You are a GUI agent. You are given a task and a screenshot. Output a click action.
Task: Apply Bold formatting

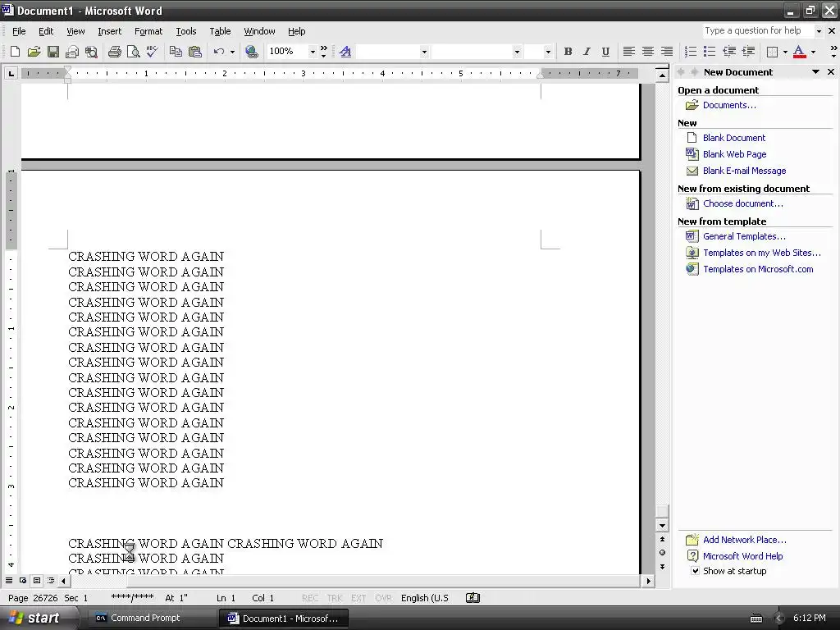pyautogui.click(x=568, y=52)
